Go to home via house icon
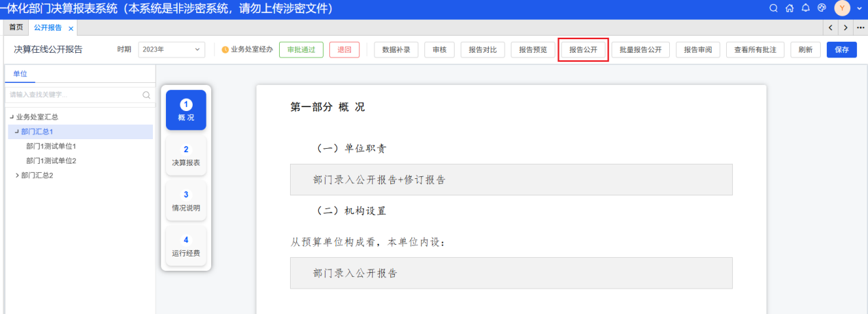The height and width of the screenshot is (314, 868). [x=789, y=8]
